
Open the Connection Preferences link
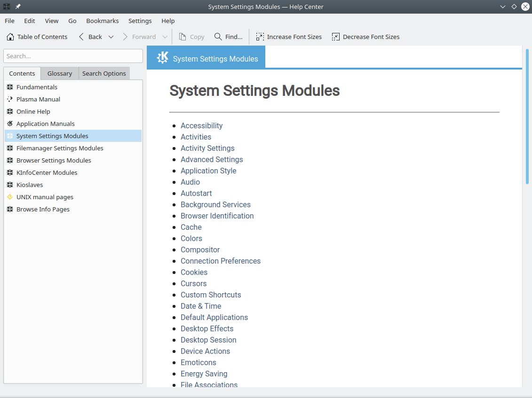click(x=221, y=261)
